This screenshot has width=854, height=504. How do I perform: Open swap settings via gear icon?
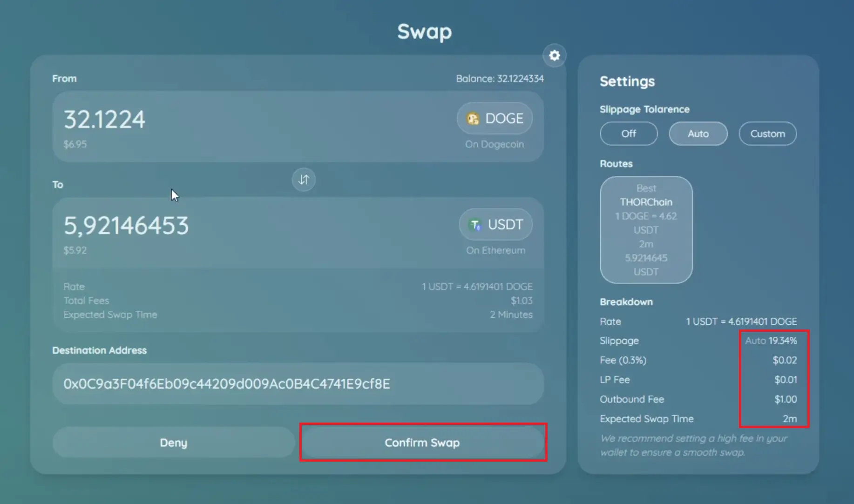coord(554,55)
